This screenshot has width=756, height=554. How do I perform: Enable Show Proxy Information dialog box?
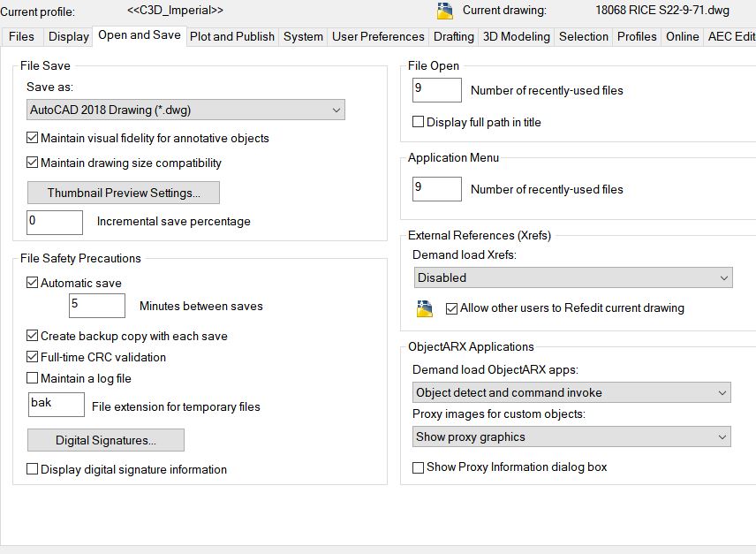[x=419, y=467]
